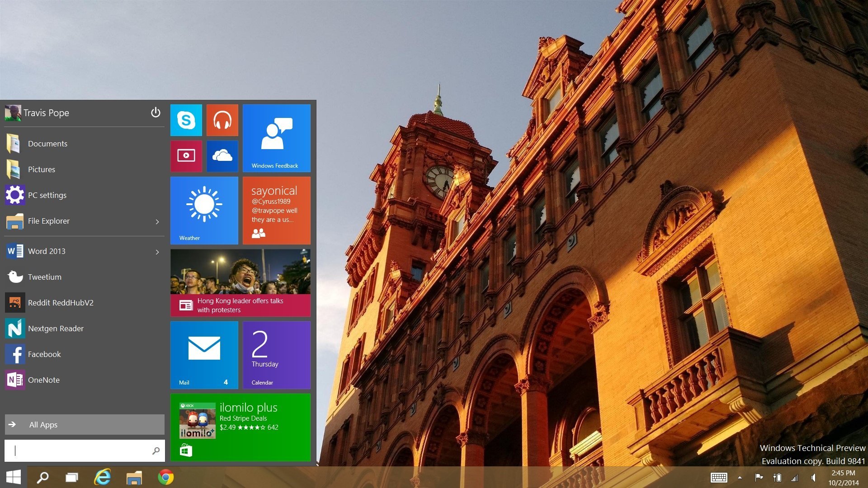This screenshot has width=868, height=488.
Task: Open the Weather tile
Action: coord(204,211)
